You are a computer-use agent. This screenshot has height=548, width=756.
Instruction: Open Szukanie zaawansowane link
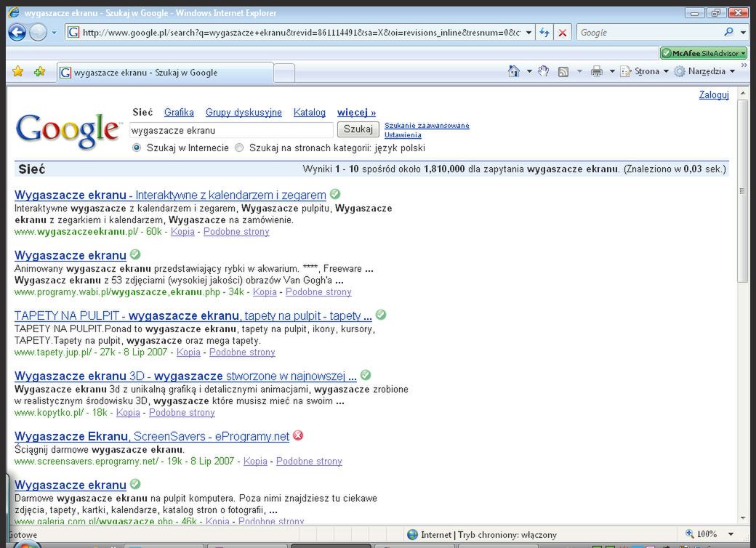pos(427,125)
